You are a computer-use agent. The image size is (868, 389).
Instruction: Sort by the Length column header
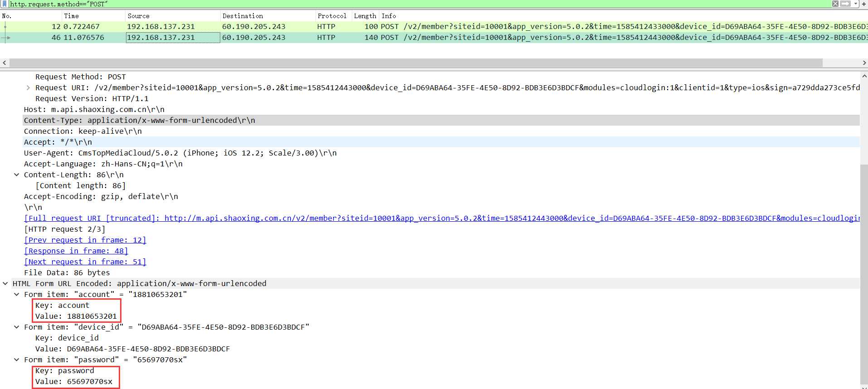click(365, 16)
